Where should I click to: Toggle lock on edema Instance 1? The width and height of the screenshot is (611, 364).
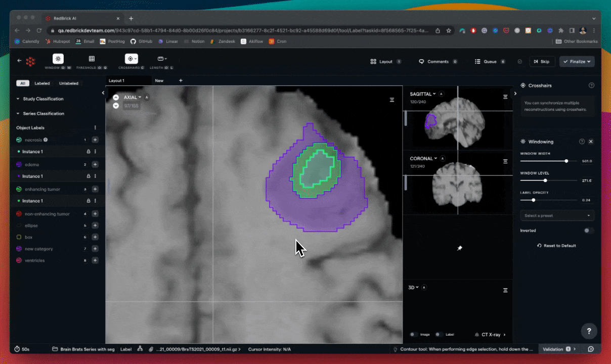[89, 176]
